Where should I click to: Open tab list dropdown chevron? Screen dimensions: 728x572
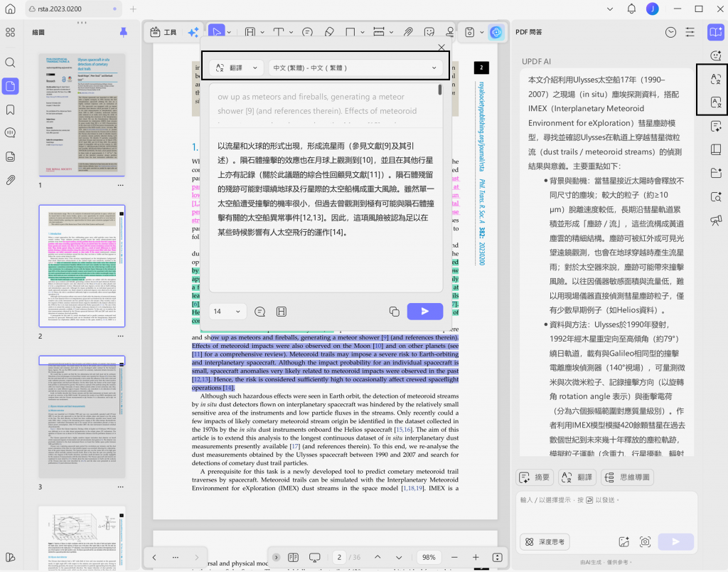click(610, 9)
